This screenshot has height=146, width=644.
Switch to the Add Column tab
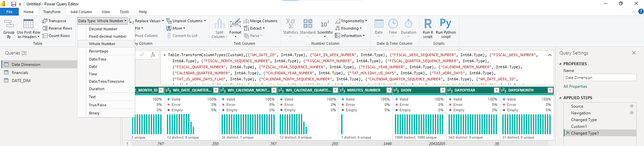tap(81, 12)
